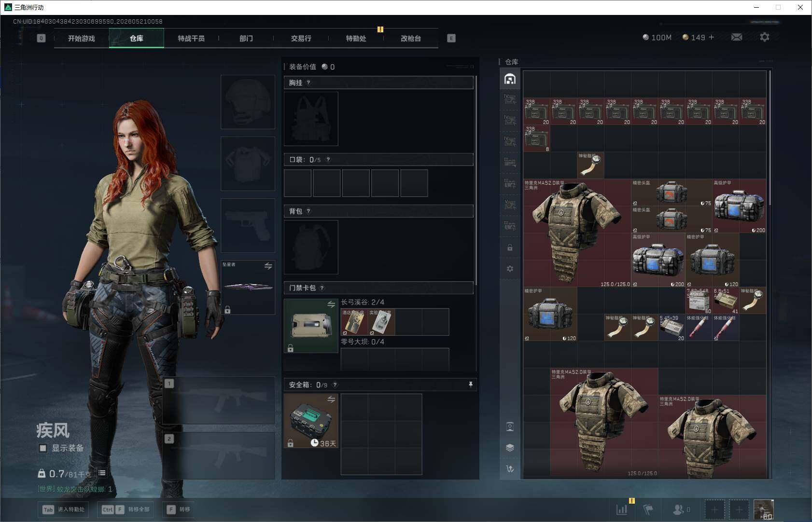Select the keycard case item
The image size is (812, 522).
[311, 326]
